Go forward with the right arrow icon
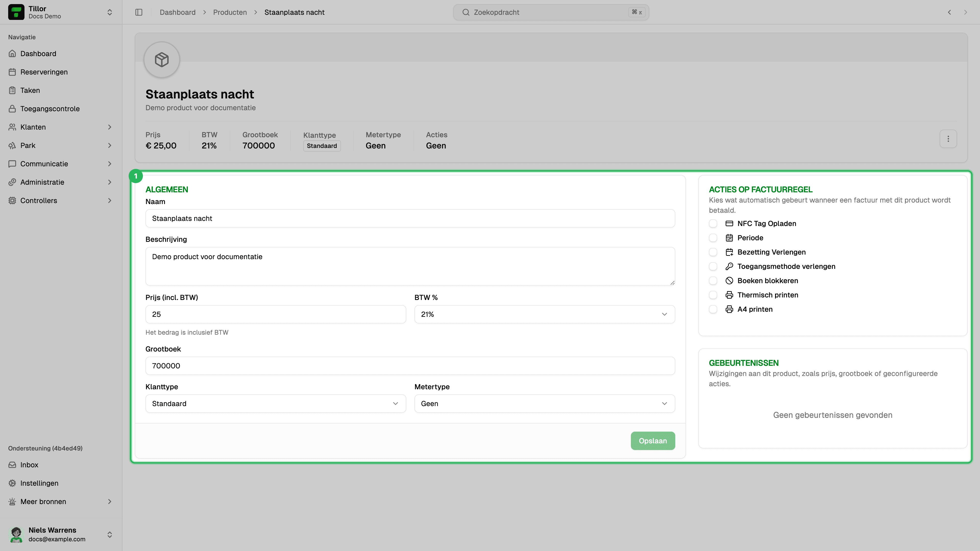 [965, 12]
